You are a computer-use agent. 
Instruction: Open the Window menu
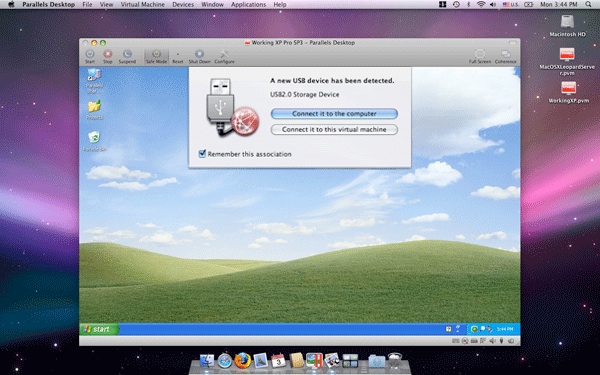click(212, 5)
